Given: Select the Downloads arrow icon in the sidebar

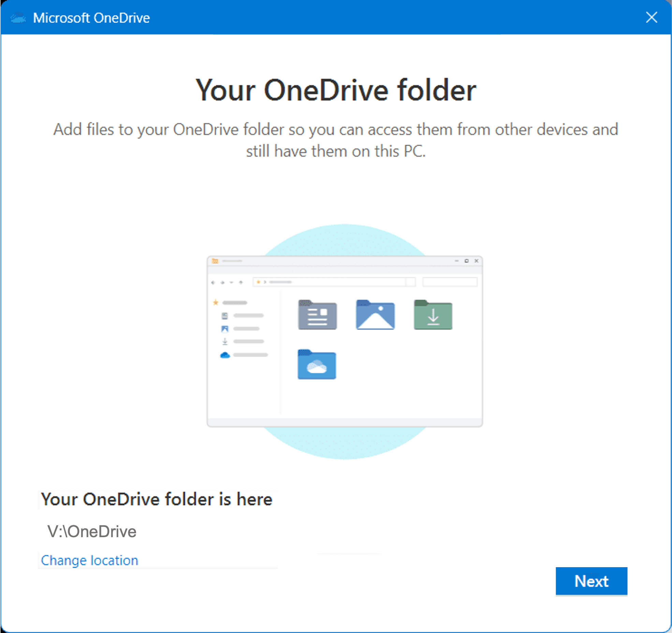Looking at the screenshot, I should (225, 341).
